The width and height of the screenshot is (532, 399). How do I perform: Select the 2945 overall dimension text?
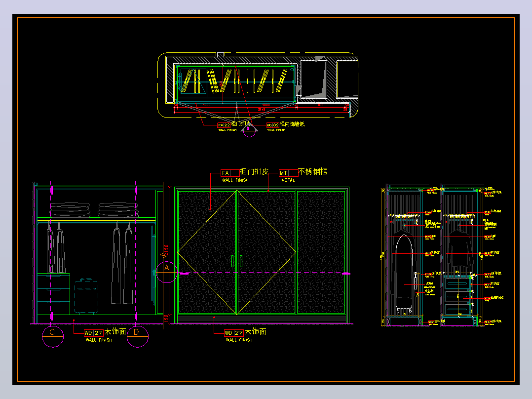pos(262,109)
